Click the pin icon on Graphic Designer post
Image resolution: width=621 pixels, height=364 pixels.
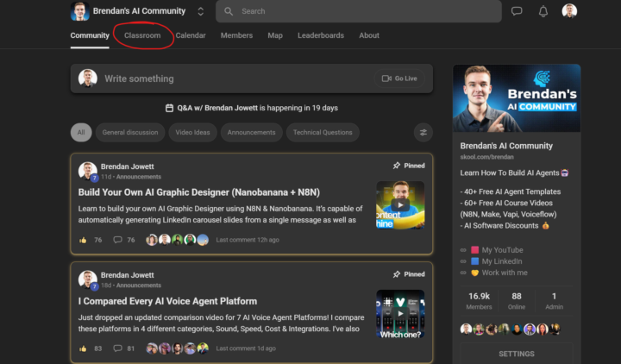pos(397,166)
